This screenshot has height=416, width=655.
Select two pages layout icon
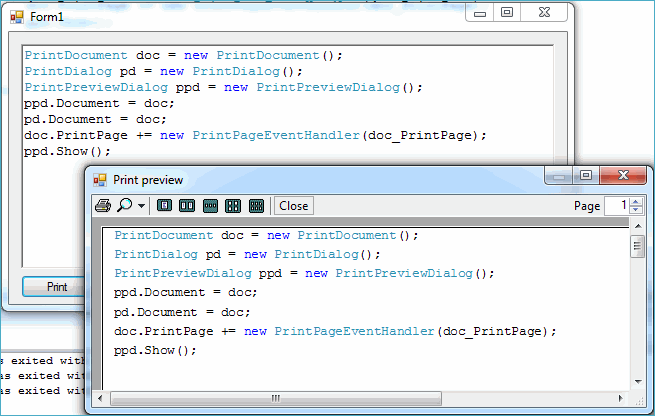[187, 205]
